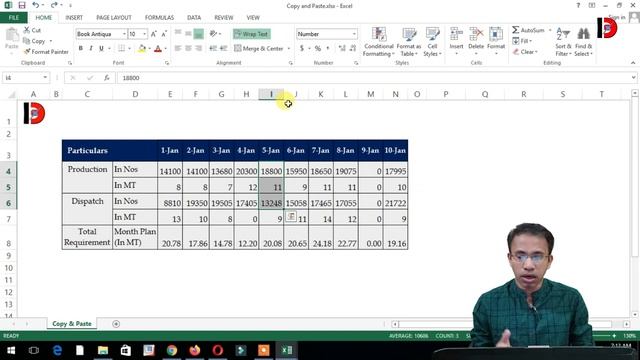Increase font size with larger A icon

(x=154, y=34)
